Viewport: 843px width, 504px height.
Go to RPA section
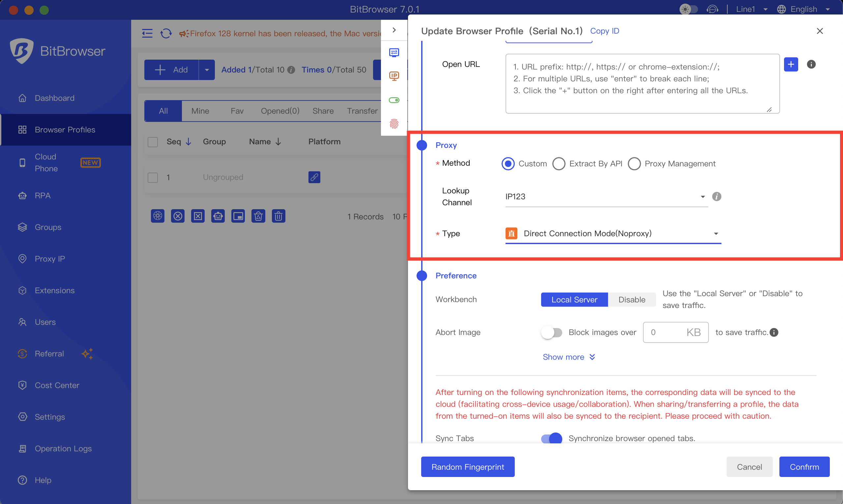pos(66,196)
